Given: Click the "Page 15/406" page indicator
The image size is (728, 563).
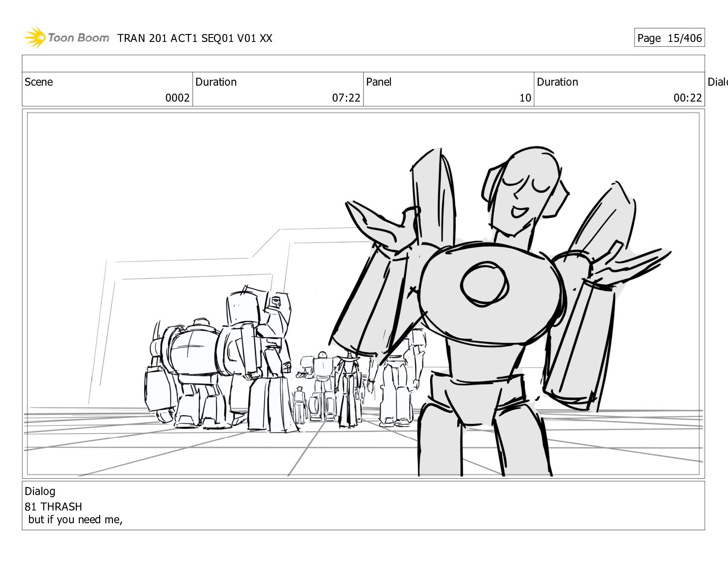Looking at the screenshot, I should pyautogui.click(x=669, y=38).
